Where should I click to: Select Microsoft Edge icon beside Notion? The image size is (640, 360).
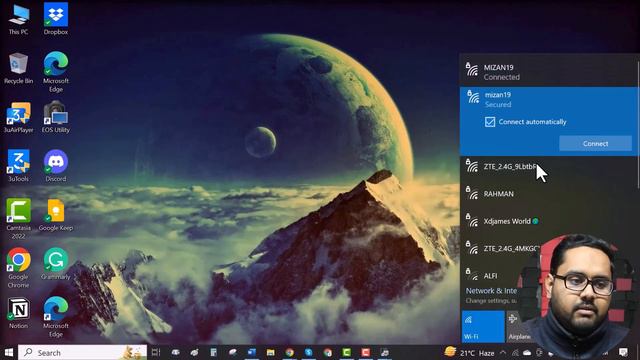click(56, 317)
